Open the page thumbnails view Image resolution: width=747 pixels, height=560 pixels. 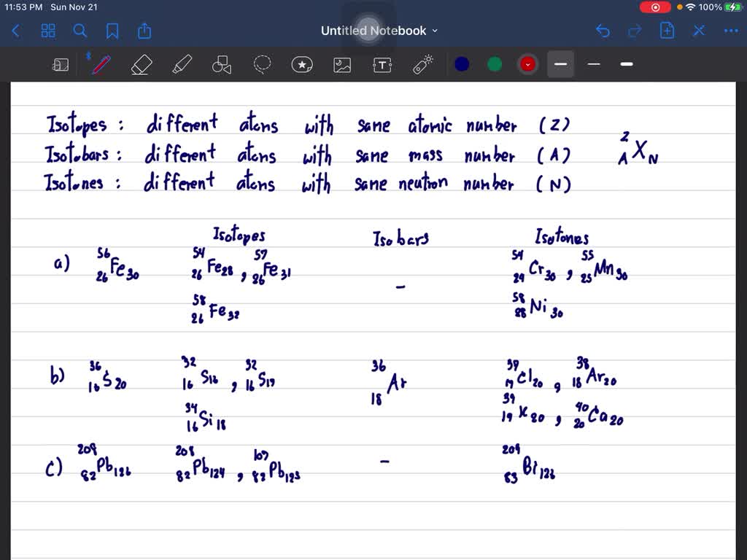(x=48, y=31)
